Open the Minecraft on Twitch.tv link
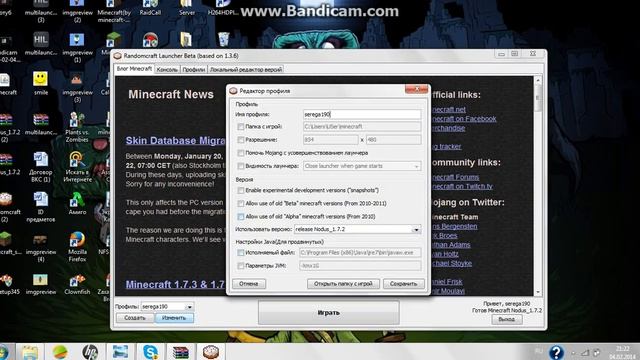 pos(462,187)
